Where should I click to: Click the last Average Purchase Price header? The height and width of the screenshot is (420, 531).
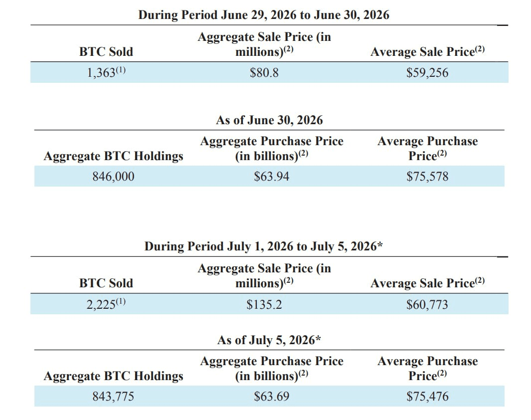(427, 369)
